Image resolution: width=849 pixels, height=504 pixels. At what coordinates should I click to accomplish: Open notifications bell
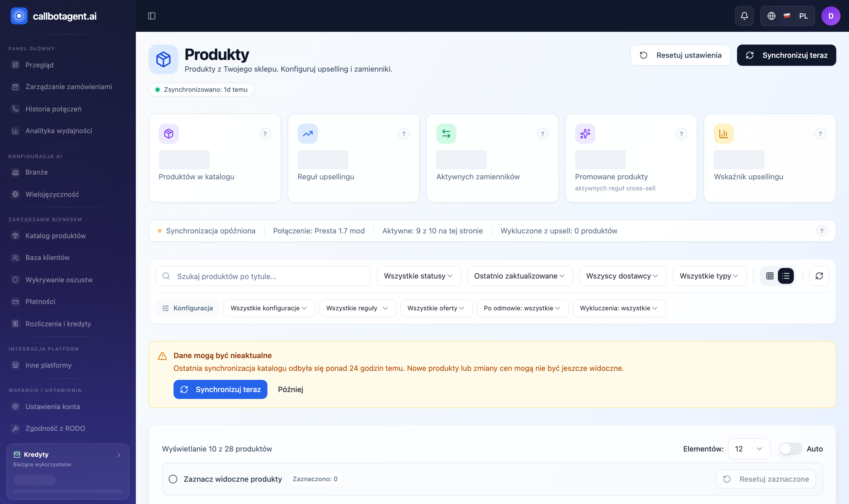(x=744, y=16)
